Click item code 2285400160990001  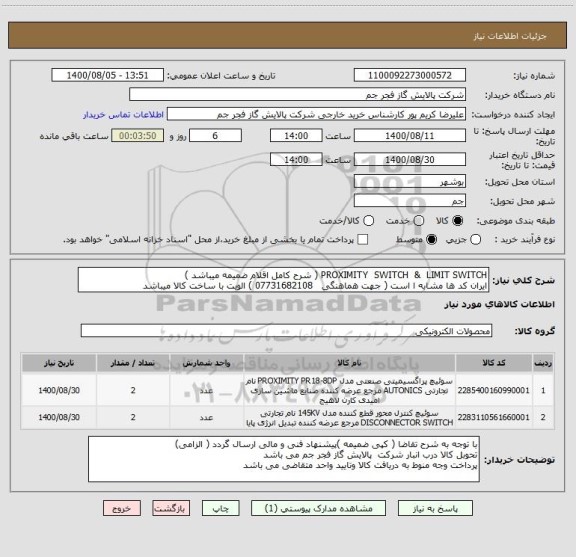tap(494, 390)
